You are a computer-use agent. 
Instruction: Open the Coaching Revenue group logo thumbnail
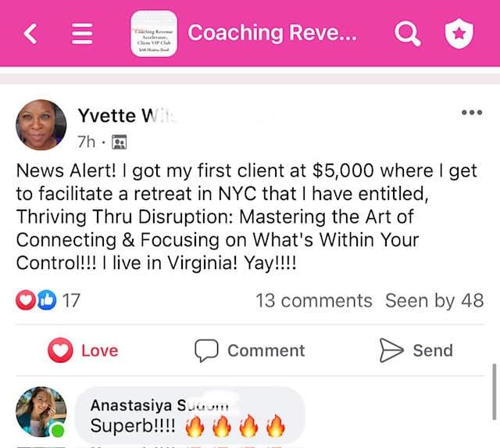(154, 34)
